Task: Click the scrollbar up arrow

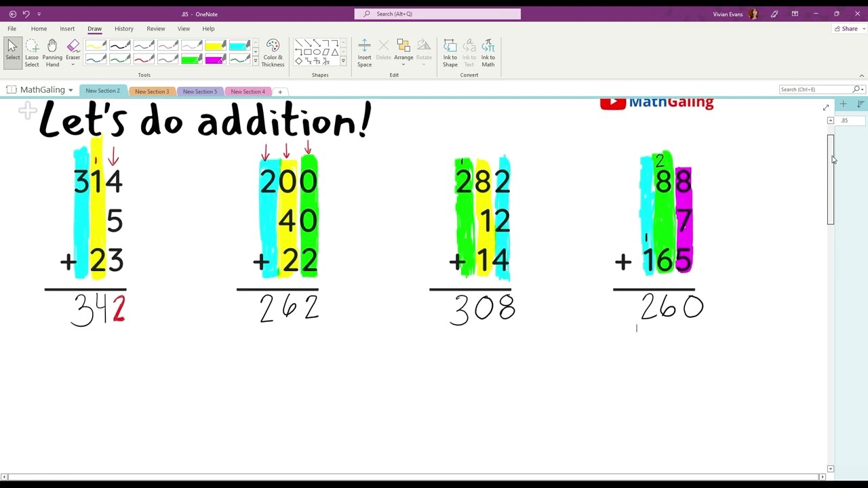Action: coord(831,121)
